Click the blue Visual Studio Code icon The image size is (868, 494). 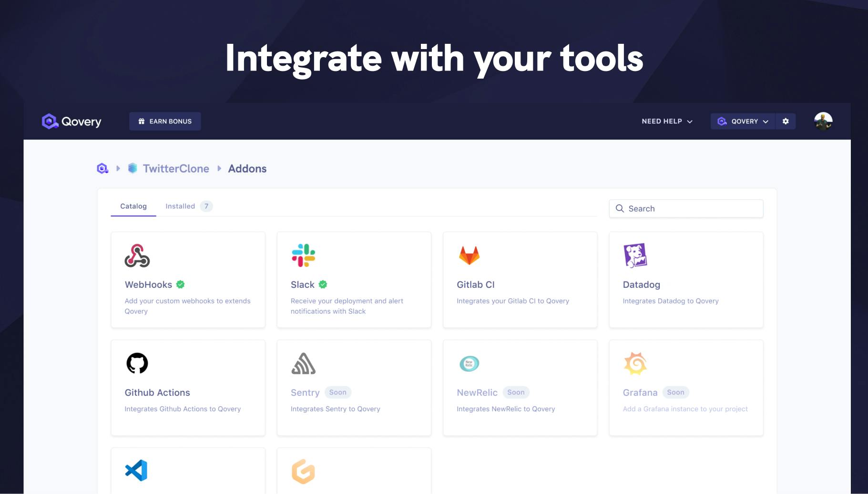[136, 471]
